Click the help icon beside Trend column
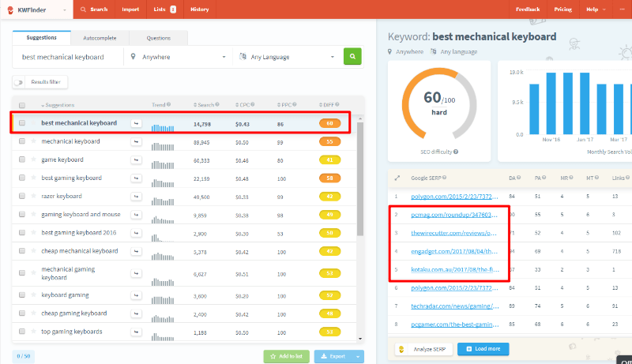The image size is (632, 364). pos(168,104)
